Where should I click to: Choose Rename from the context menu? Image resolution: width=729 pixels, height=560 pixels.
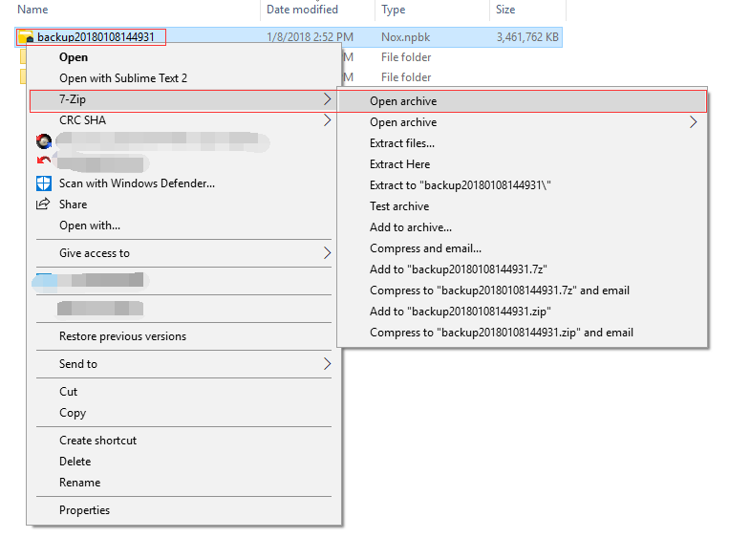pyautogui.click(x=79, y=483)
